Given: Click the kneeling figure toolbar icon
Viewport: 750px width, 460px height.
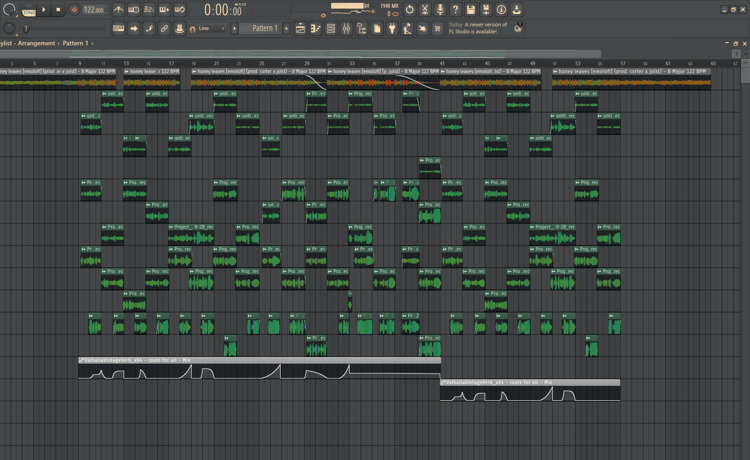Looking at the screenshot, I should (x=408, y=29).
